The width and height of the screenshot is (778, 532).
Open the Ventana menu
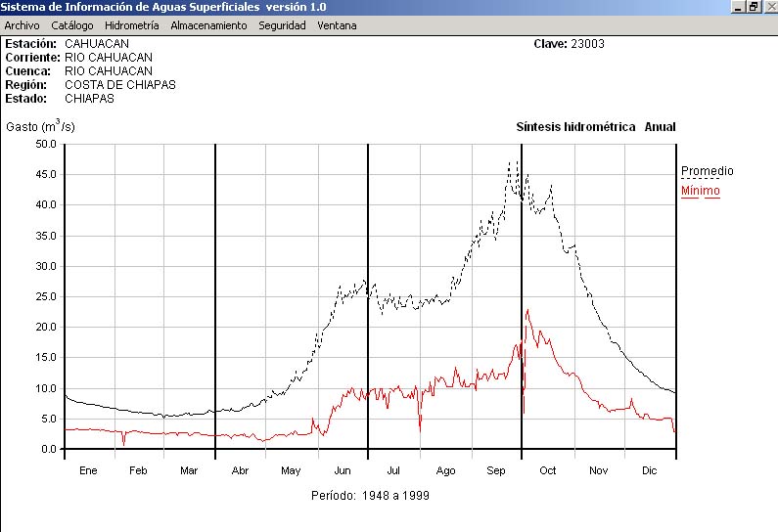click(x=337, y=25)
